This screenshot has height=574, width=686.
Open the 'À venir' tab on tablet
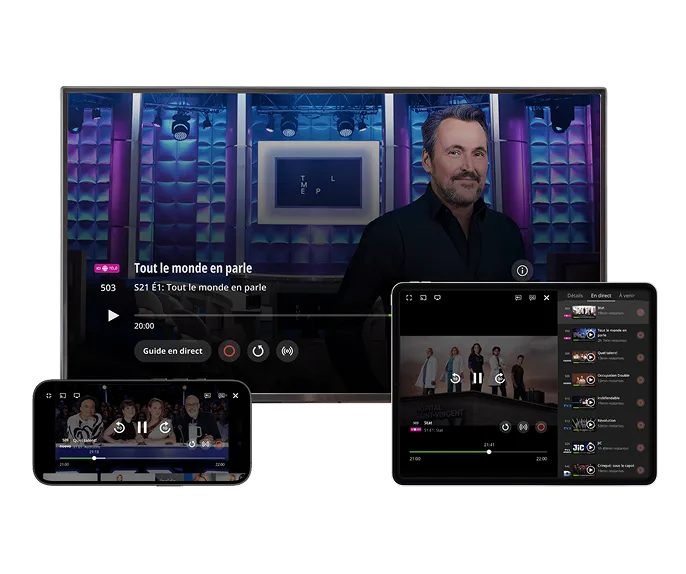[x=626, y=296]
